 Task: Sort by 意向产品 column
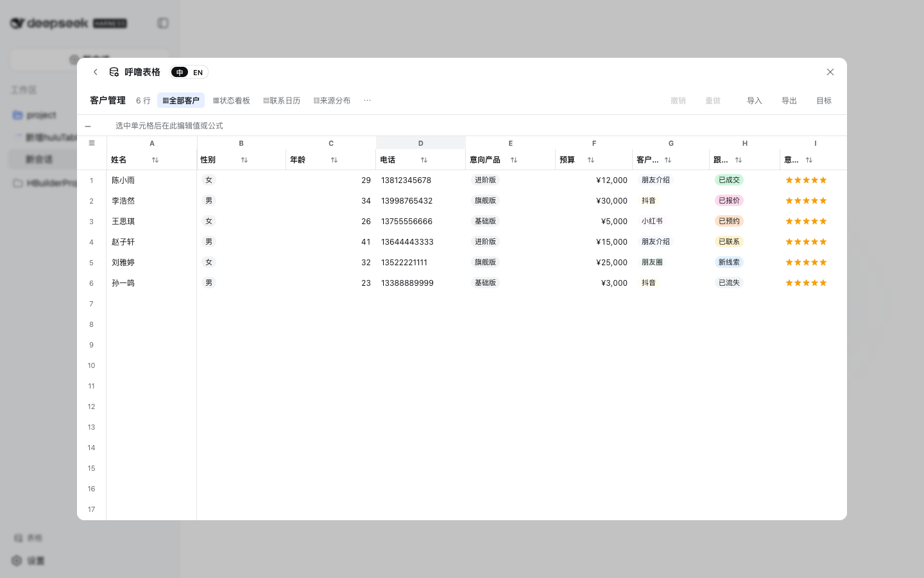513,160
